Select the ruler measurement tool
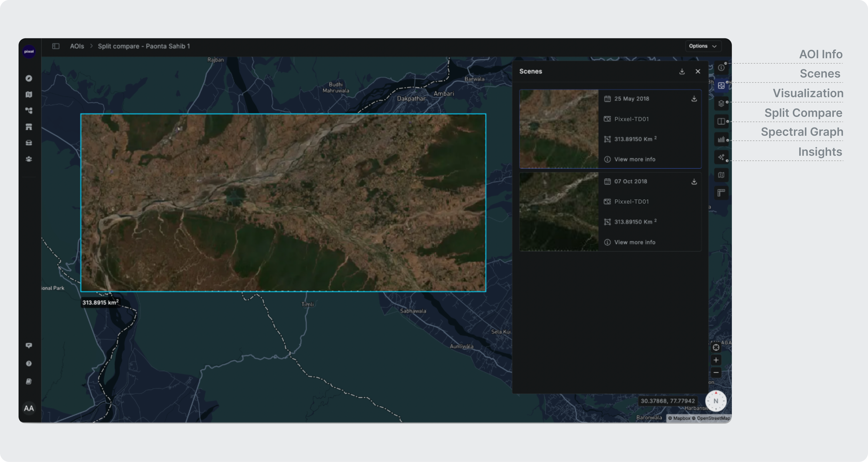 pos(721,193)
